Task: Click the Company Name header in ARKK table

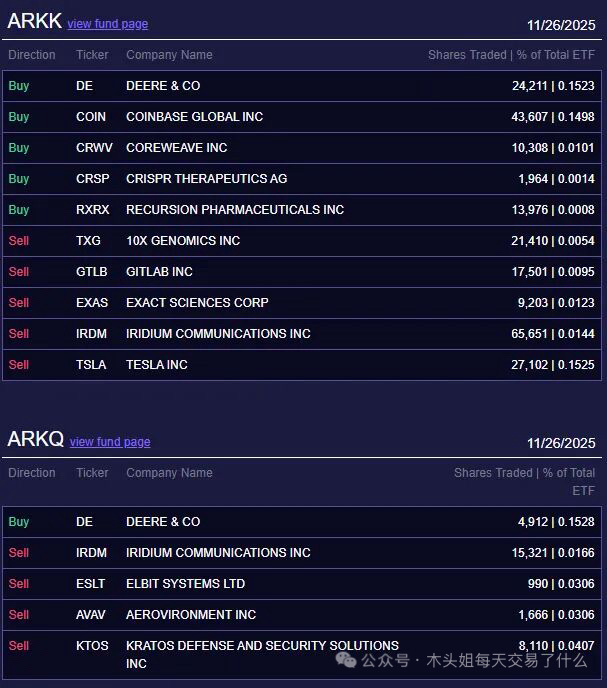Action: 169,55
